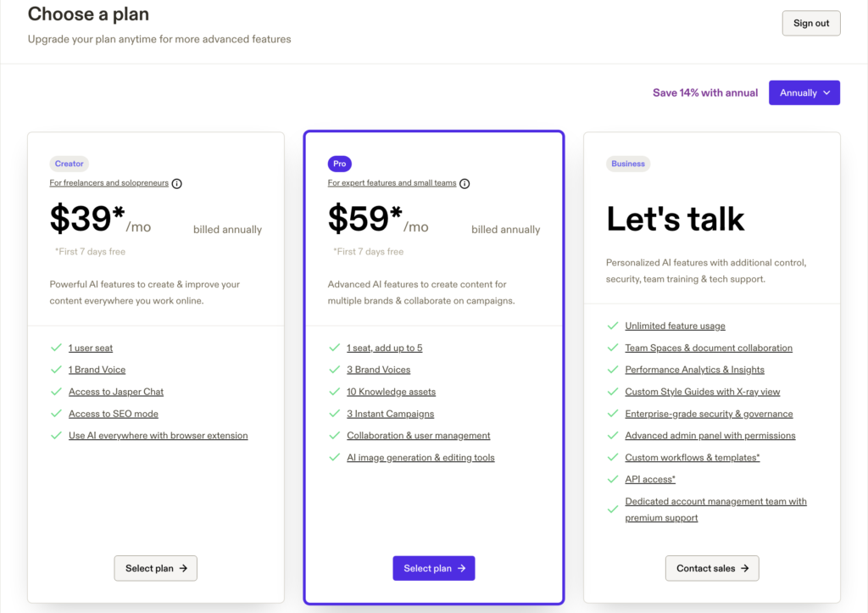The image size is (868, 613).
Task: Click the checkmark beside 10 Knowledge assets
Action: [x=334, y=392]
